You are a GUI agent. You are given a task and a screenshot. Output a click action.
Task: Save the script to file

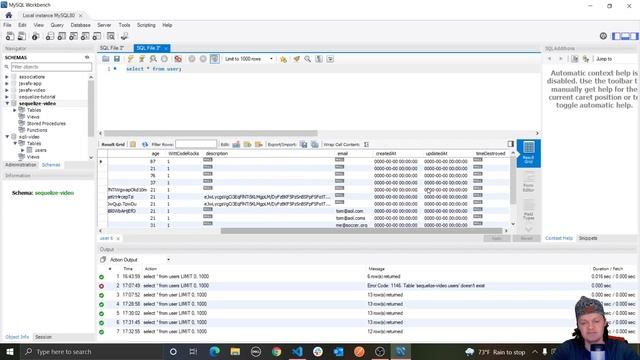(117, 59)
